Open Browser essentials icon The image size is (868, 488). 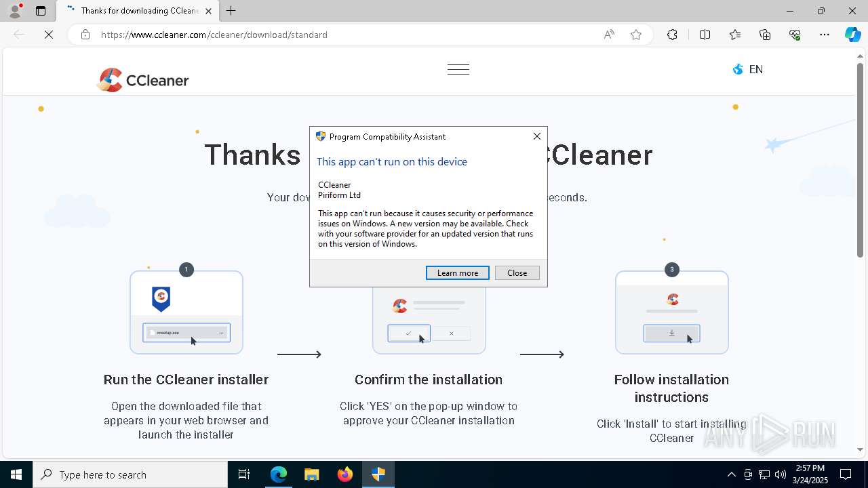click(795, 35)
